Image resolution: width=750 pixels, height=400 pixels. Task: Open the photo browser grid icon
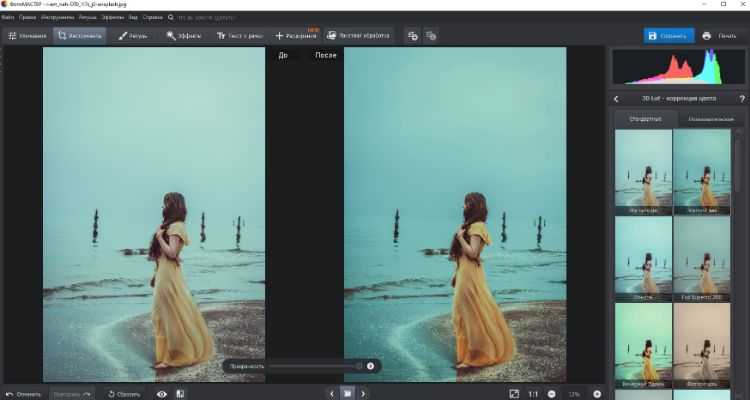click(348, 394)
